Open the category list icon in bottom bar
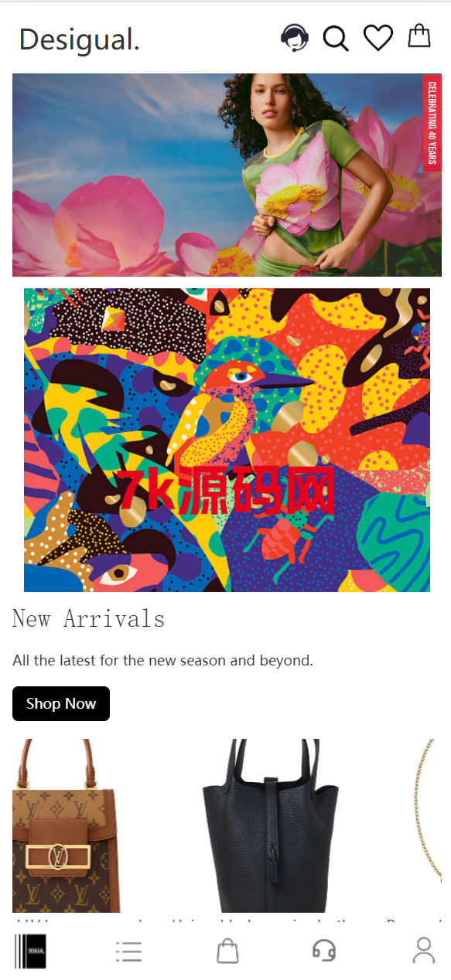 pos(129,951)
